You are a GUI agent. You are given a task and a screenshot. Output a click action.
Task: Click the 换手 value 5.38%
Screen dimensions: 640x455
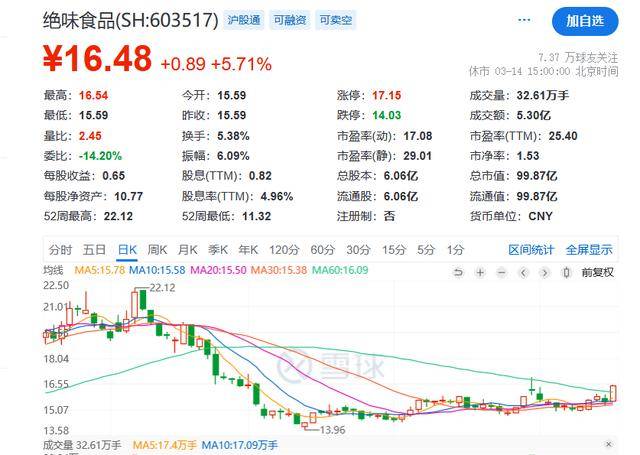[x=233, y=136]
